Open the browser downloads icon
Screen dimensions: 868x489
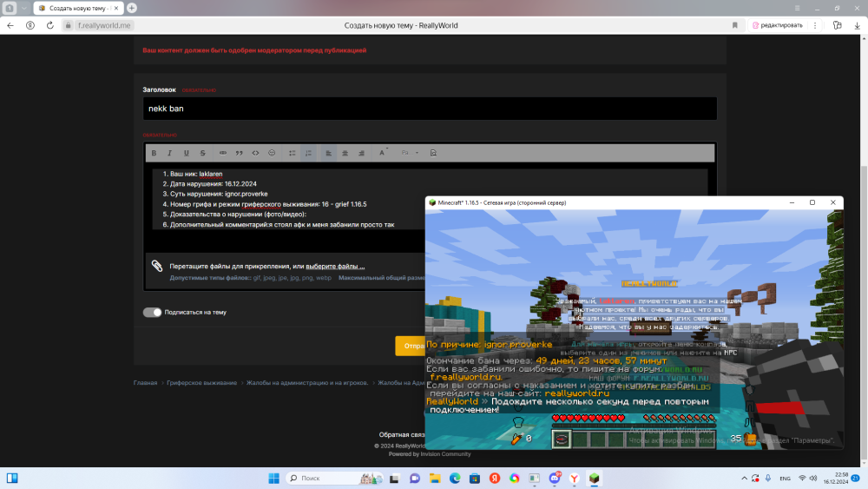857,25
